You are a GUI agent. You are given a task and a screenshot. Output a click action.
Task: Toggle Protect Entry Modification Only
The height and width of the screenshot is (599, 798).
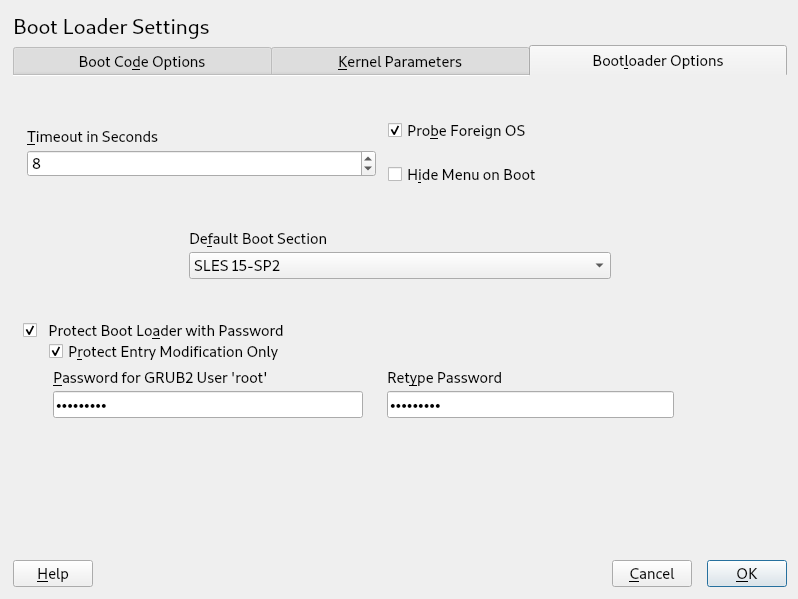[56, 352]
